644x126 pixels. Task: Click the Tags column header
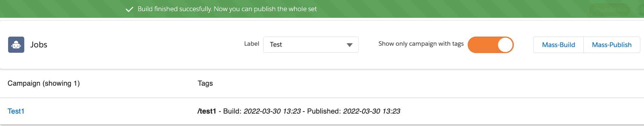[x=205, y=83]
